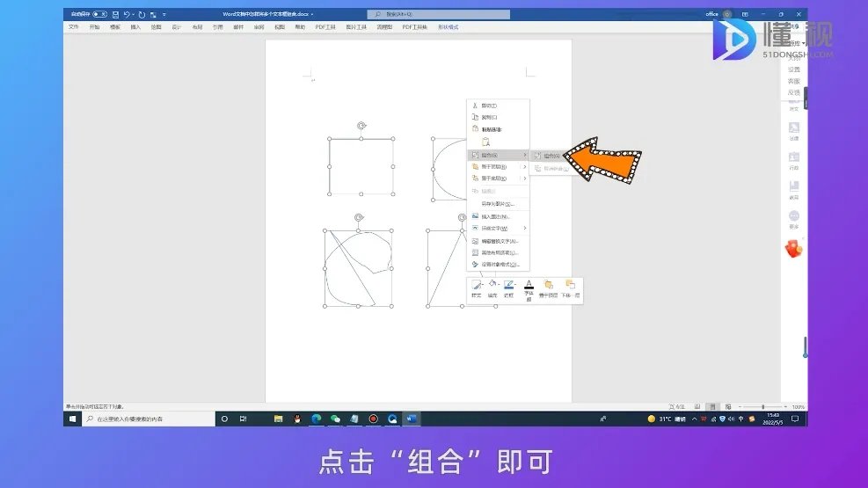Switch to the PDF工具 ribbon tab
Image resolution: width=868 pixels, height=488 pixels.
325,26
